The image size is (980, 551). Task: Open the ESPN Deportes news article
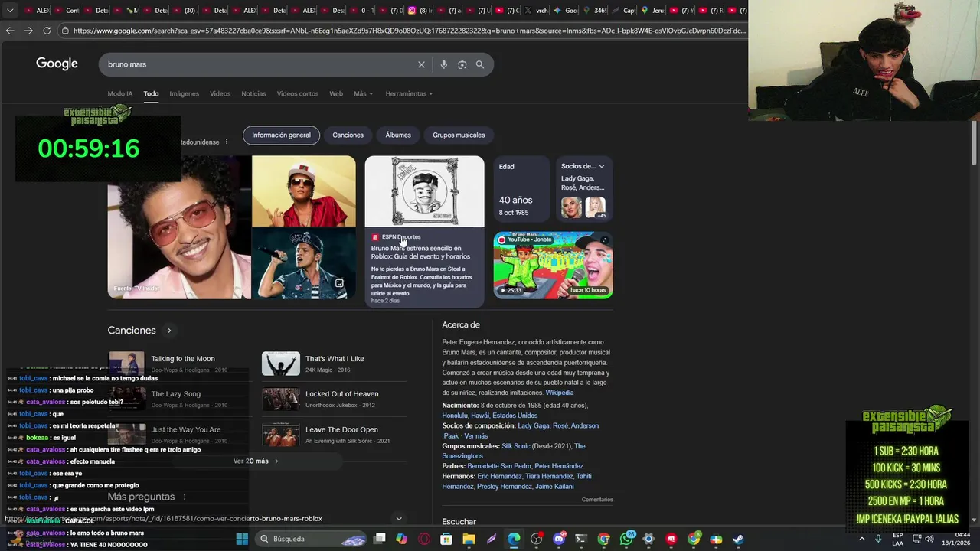point(424,230)
